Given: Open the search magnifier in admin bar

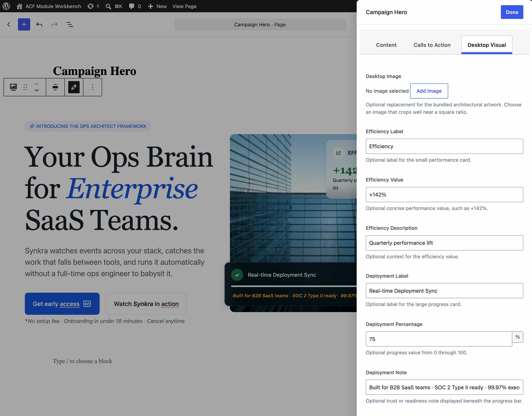Looking at the screenshot, I should [108, 6].
